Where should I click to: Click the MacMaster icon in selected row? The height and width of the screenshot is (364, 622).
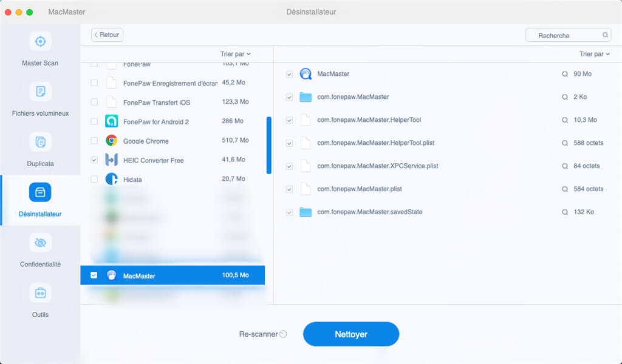click(x=112, y=275)
